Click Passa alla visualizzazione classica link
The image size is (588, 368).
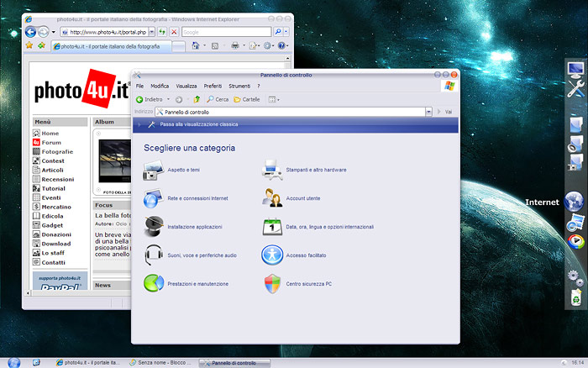point(199,124)
